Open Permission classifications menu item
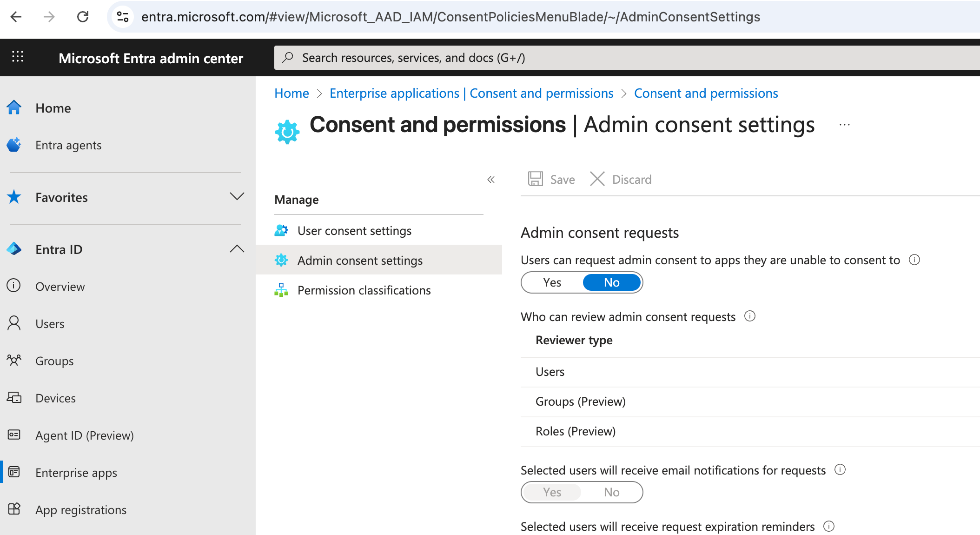The width and height of the screenshot is (980, 535). tap(364, 290)
